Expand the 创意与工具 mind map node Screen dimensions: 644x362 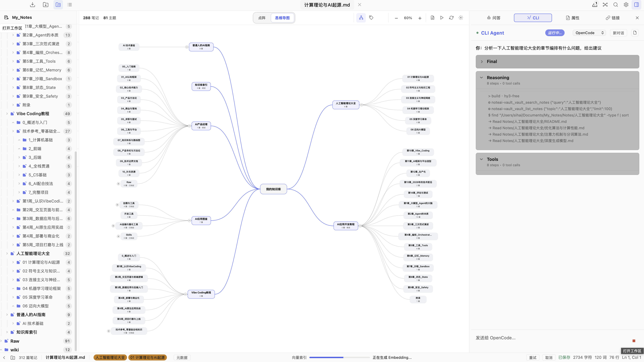point(117,205)
